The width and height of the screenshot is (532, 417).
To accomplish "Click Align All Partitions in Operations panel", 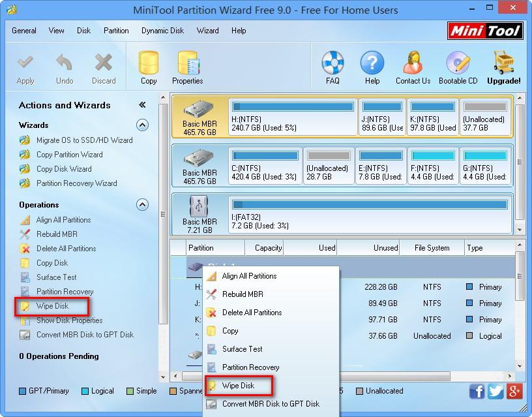I will tap(63, 220).
